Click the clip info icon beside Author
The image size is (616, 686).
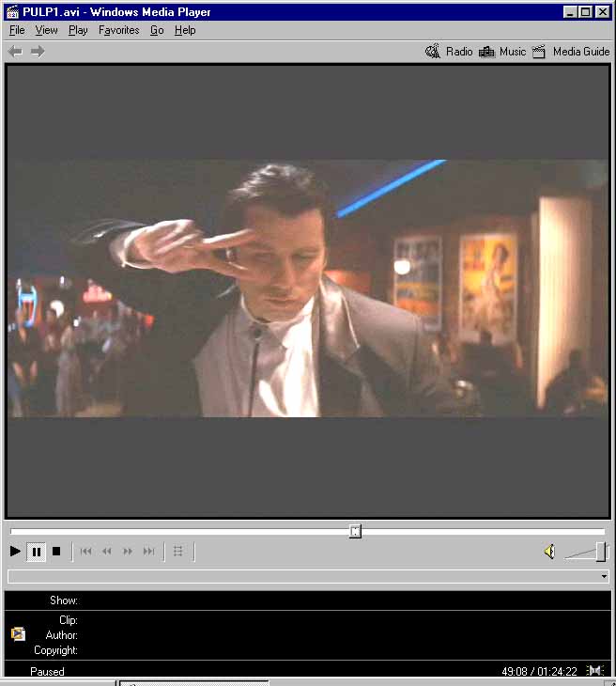18,634
